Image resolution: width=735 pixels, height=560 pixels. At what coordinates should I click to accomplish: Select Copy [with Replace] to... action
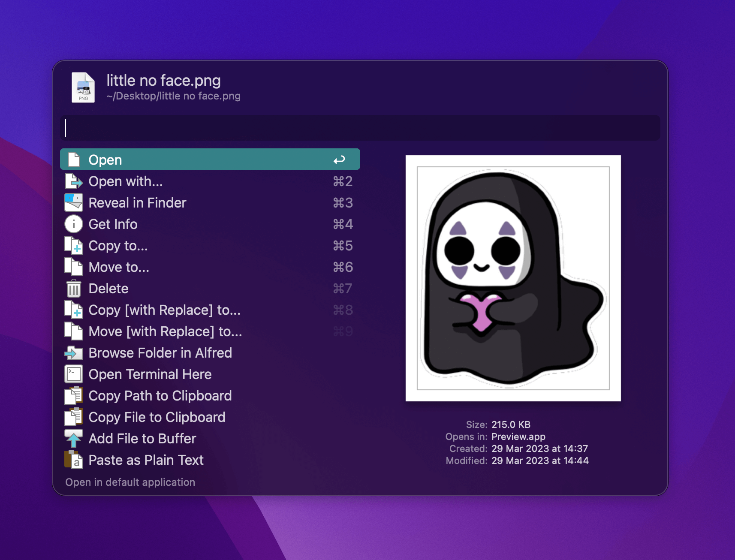coord(164,310)
